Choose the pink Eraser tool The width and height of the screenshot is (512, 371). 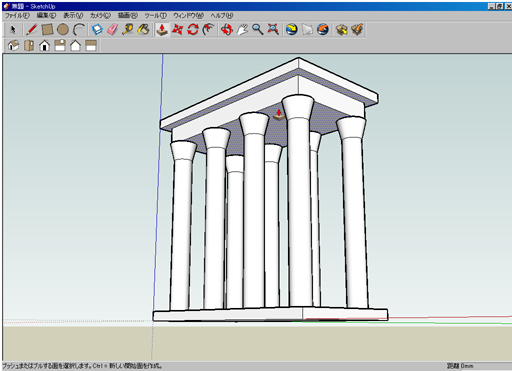(x=113, y=30)
